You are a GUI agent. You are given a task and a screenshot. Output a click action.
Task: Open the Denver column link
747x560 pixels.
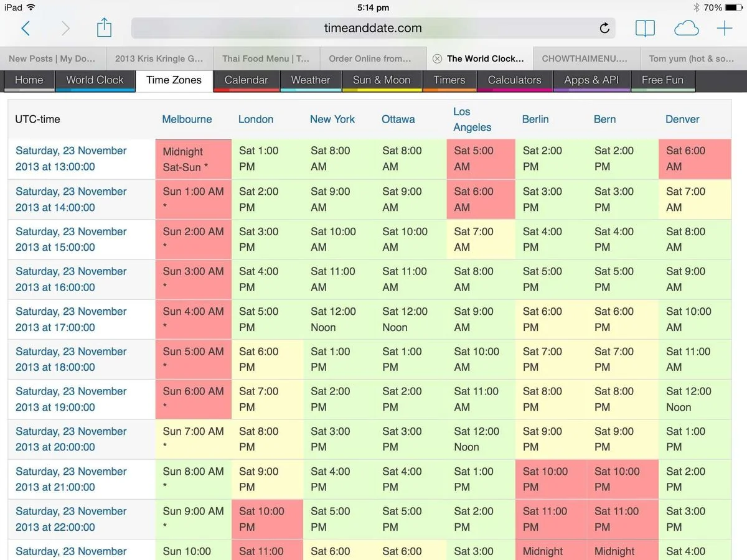(x=683, y=119)
